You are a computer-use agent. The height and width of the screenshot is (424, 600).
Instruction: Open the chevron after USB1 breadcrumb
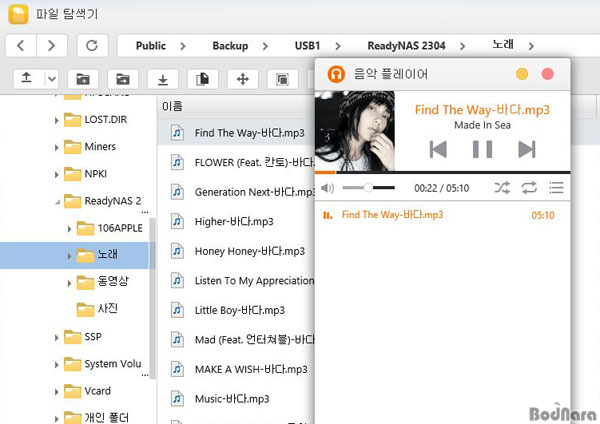[x=338, y=46]
